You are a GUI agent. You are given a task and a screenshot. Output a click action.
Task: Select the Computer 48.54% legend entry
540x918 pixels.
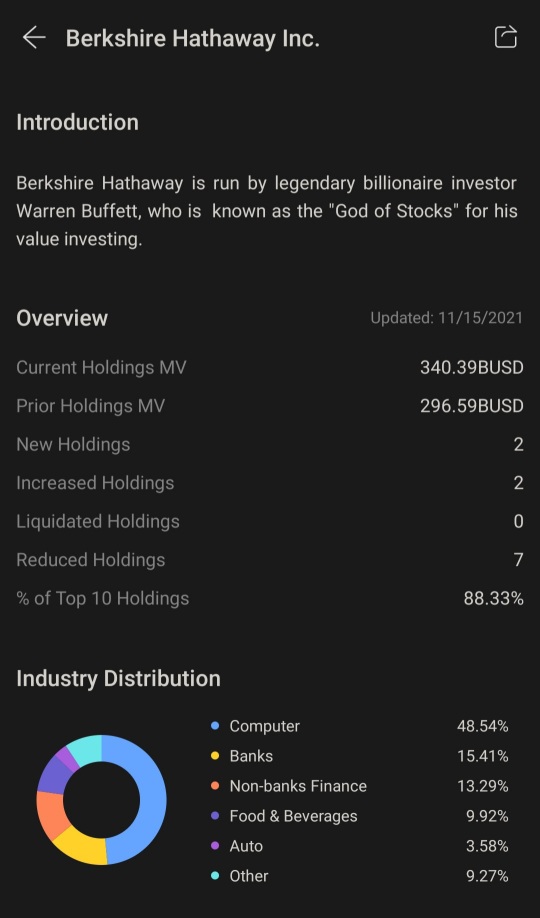pyautogui.click(x=360, y=726)
